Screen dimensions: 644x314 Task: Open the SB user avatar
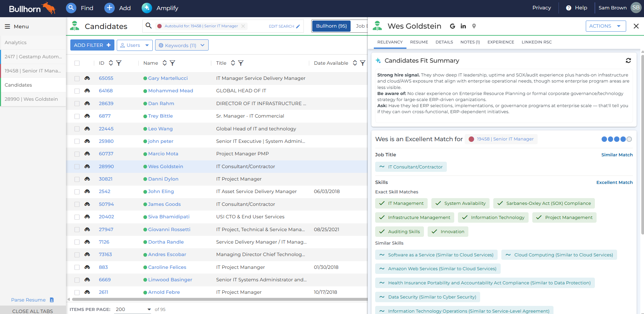636,8
